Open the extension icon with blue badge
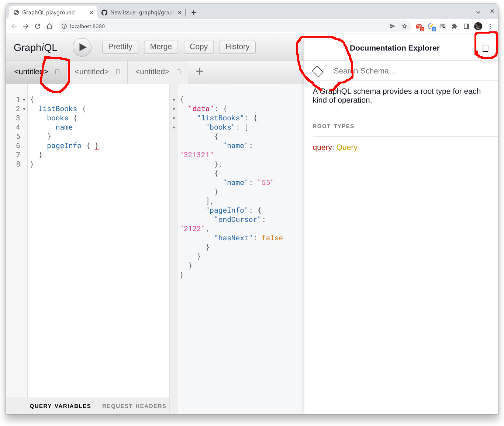 [x=432, y=27]
